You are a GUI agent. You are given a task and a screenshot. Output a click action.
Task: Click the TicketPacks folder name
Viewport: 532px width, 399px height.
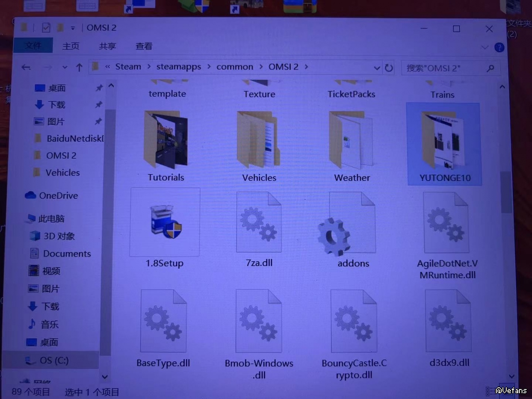point(351,94)
